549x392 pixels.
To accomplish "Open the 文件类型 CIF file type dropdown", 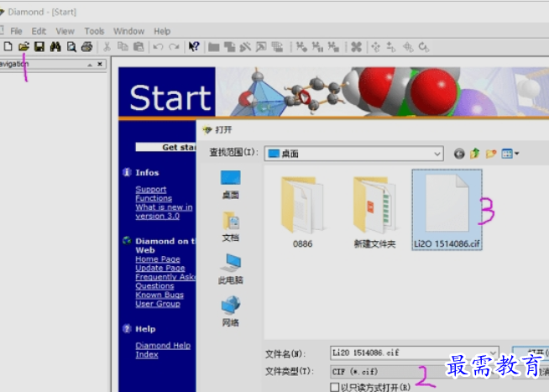I will (414, 371).
